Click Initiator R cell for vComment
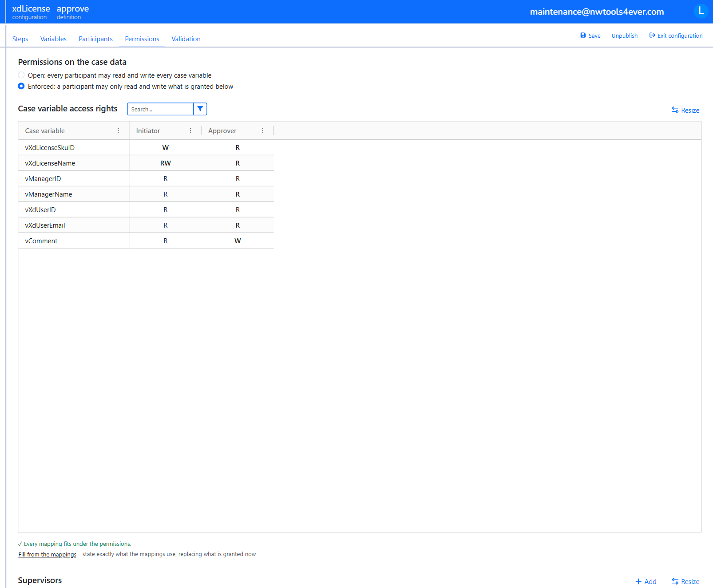Screen dimensions: 713x588 [165, 241]
